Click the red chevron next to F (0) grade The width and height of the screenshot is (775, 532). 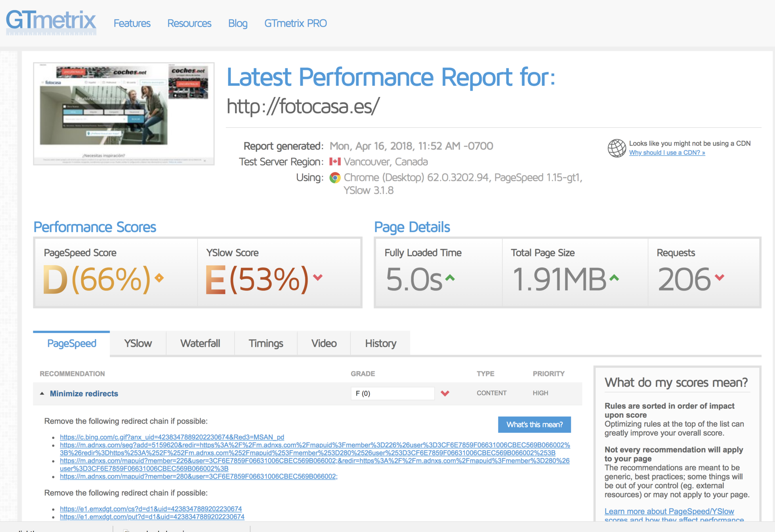(445, 393)
